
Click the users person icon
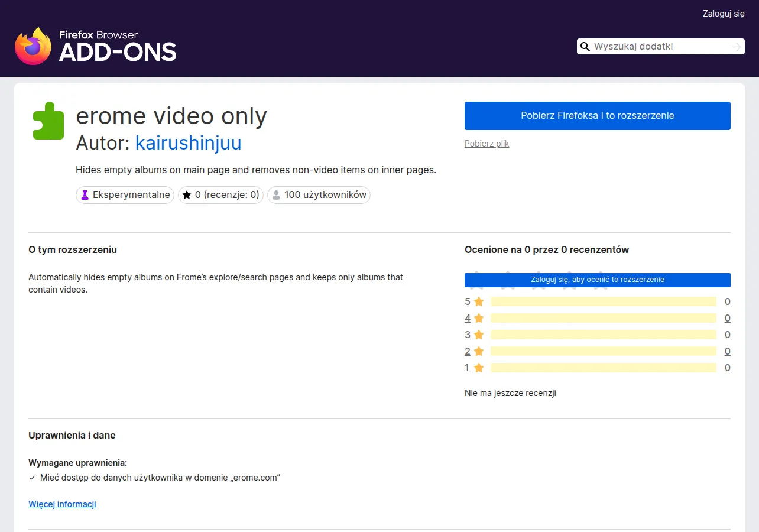[276, 194]
